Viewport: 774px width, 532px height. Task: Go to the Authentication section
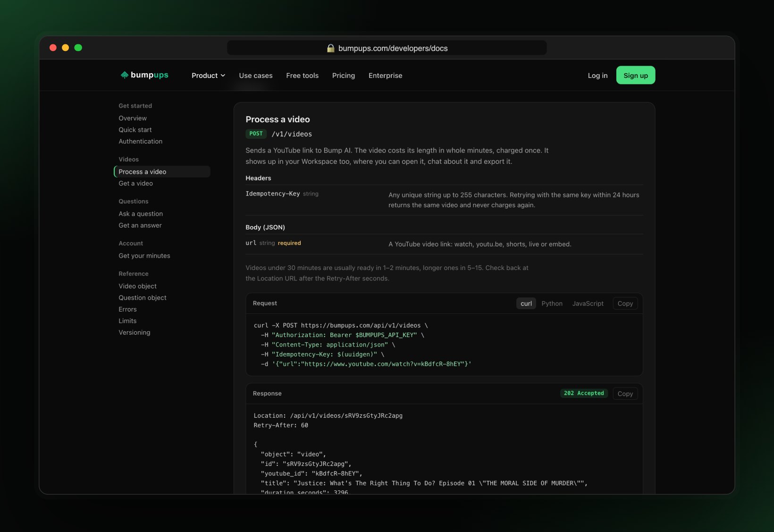coord(141,141)
